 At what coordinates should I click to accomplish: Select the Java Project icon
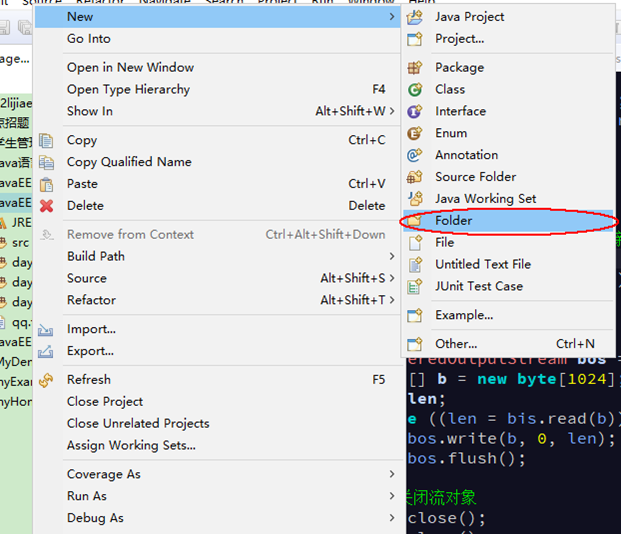click(415, 17)
